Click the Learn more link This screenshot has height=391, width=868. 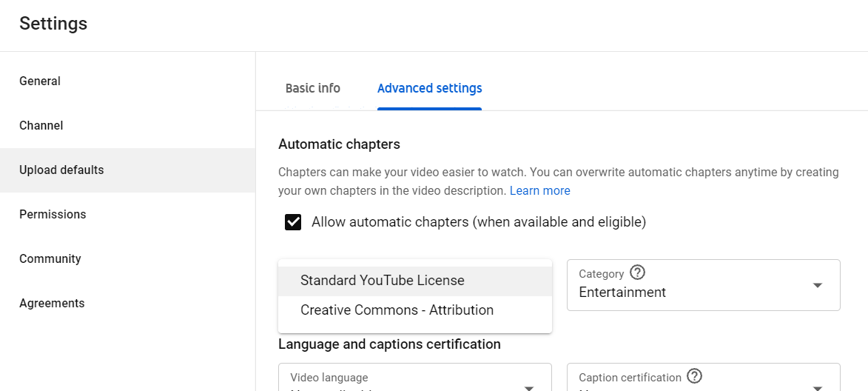tap(539, 190)
